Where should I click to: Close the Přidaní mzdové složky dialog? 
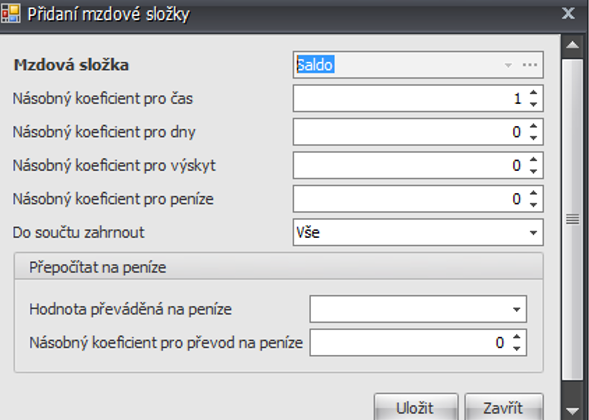point(568,14)
